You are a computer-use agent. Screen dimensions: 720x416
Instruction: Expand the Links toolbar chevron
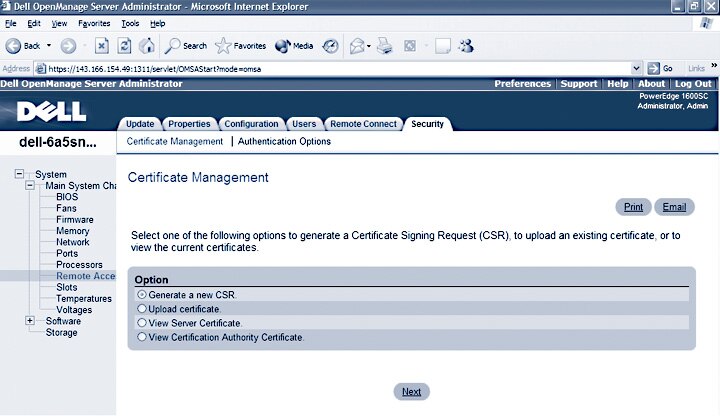coord(714,66)
